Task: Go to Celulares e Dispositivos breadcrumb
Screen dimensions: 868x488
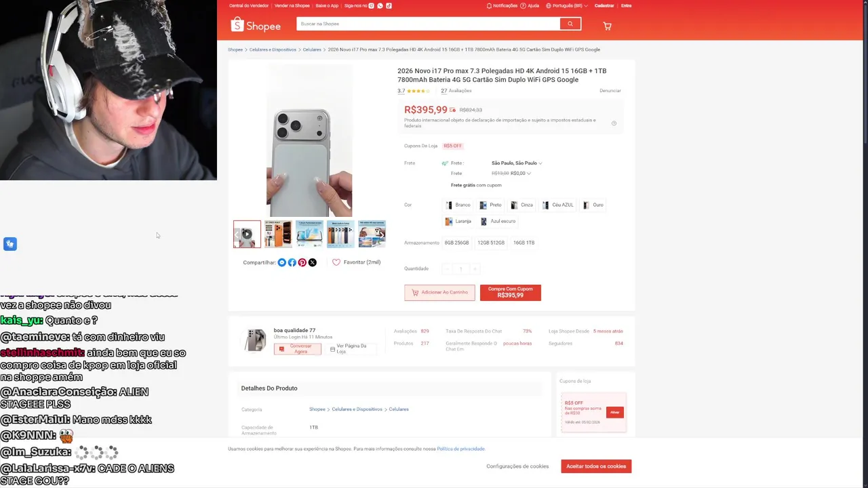Action: (x=273, y=49)
